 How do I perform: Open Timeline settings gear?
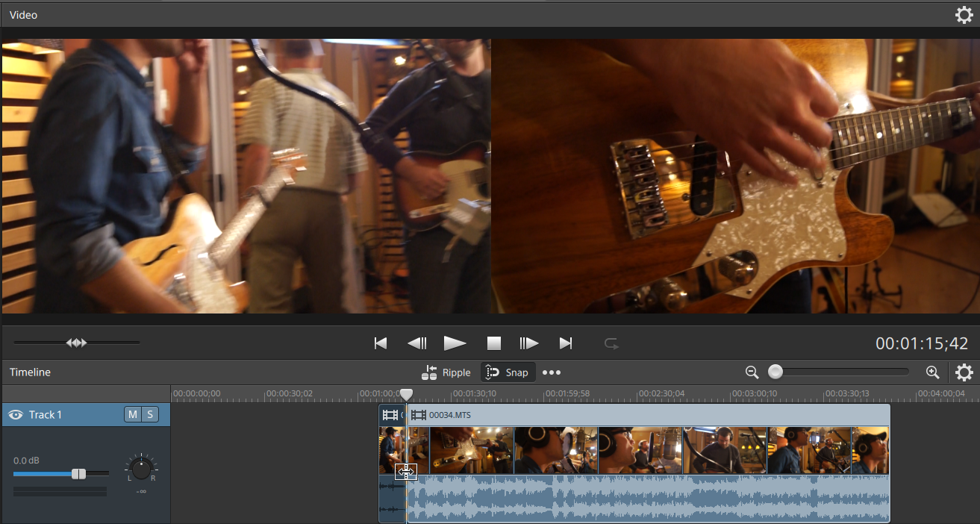(964, 372)
